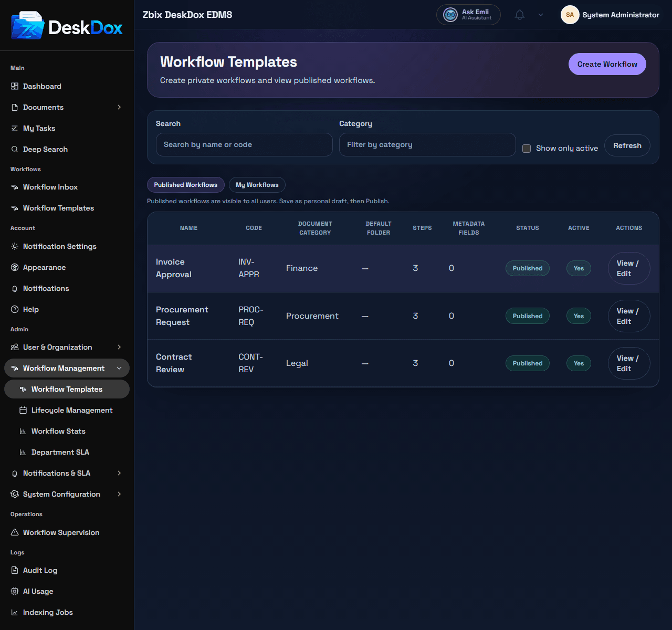Click the System Administrator name
Image resolution: width=672 pixels, height=630 pixels.
click(621, 15)
